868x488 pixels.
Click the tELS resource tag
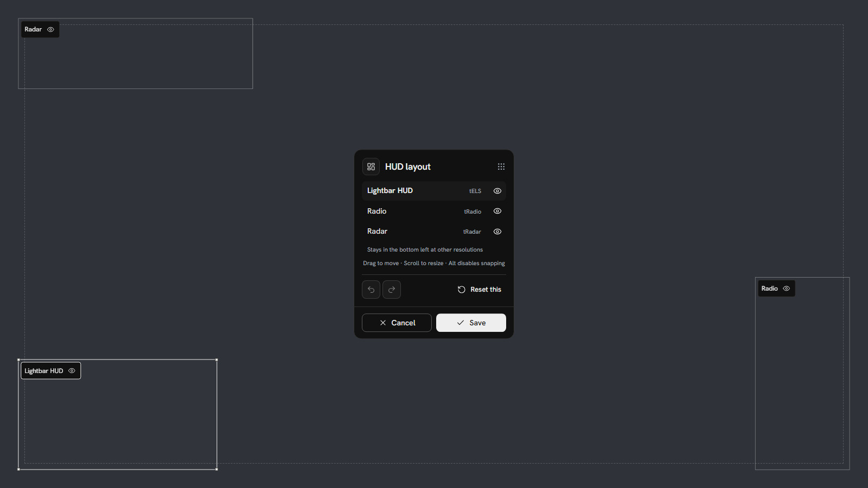[x=475, y=191]
